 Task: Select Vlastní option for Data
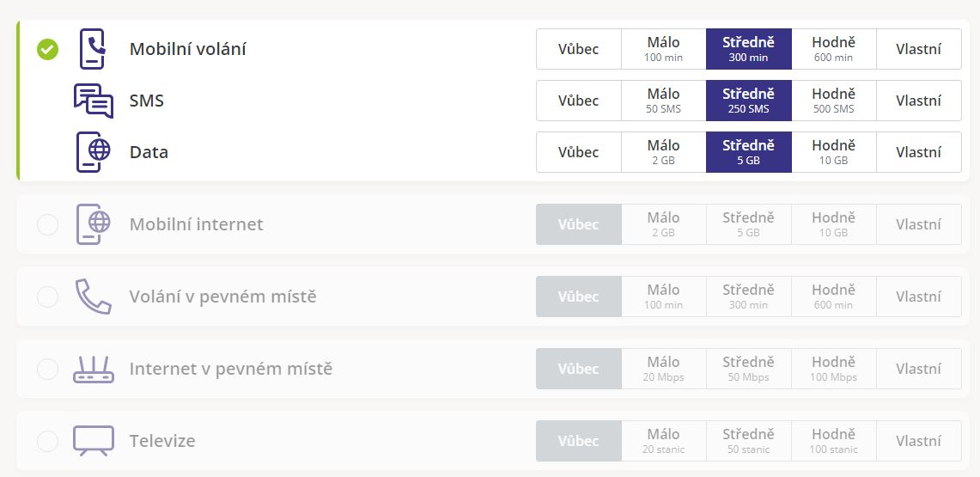click(x=919, y=152)
